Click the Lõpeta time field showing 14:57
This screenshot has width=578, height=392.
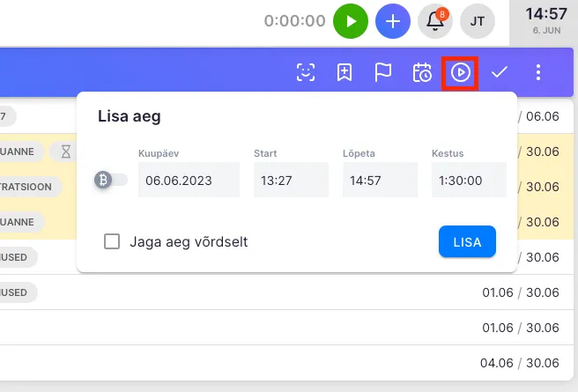pyautogui.click(x=380, y=180)
